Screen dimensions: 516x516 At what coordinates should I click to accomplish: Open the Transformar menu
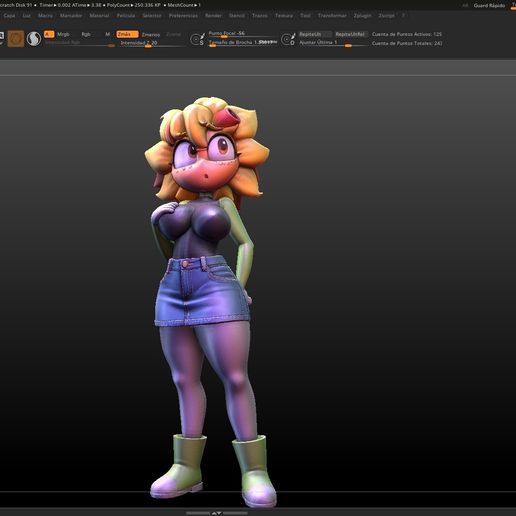pos(332,15)
